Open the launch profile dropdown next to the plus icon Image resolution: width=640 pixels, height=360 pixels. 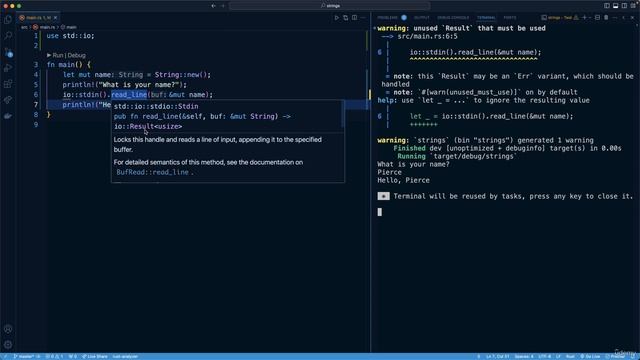[590, 18]
